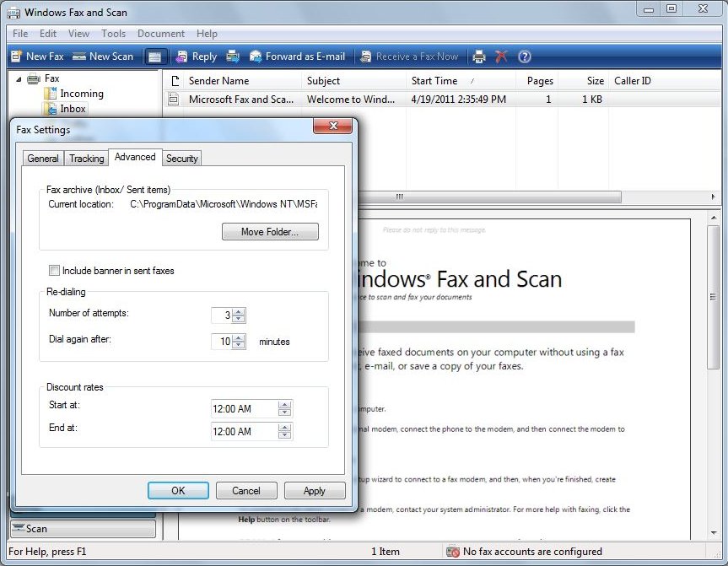Collapse the Fax tree node

(x=19, y=79)
